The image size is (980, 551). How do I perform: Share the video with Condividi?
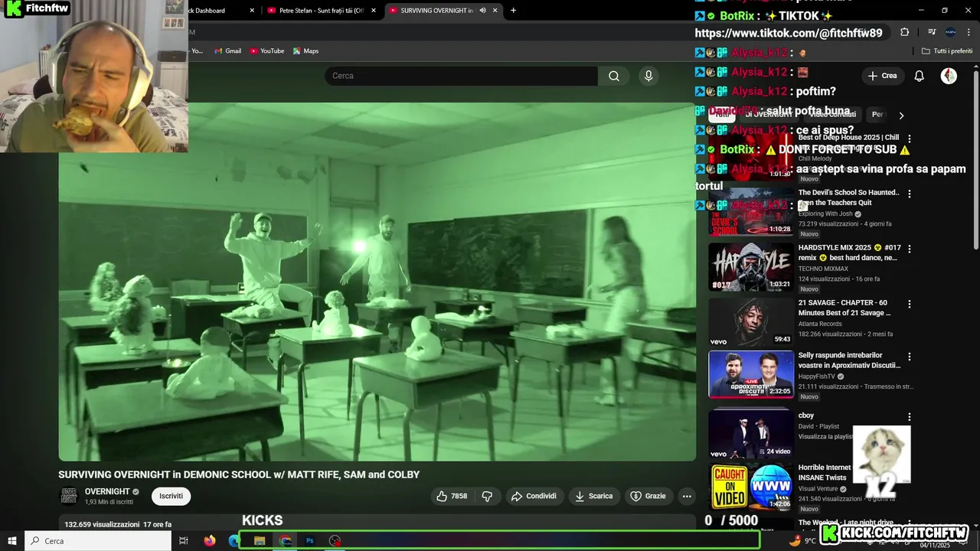pyautogui.click(x=534, y=496)
